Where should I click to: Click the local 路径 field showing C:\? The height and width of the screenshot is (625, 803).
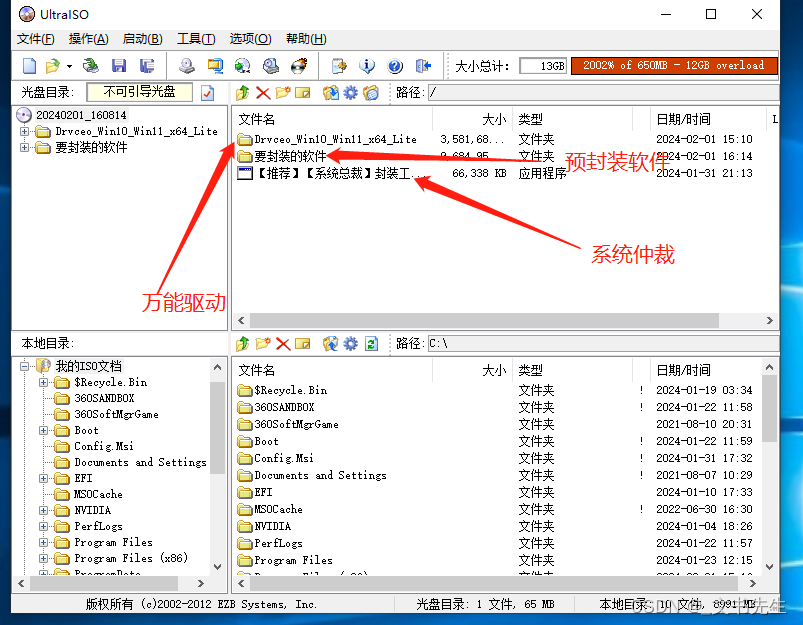603,343
